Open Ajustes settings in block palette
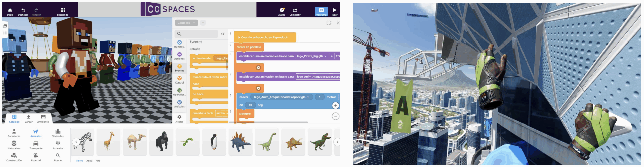The width and height of the screenshot is (644, 167). pos(179,119)
